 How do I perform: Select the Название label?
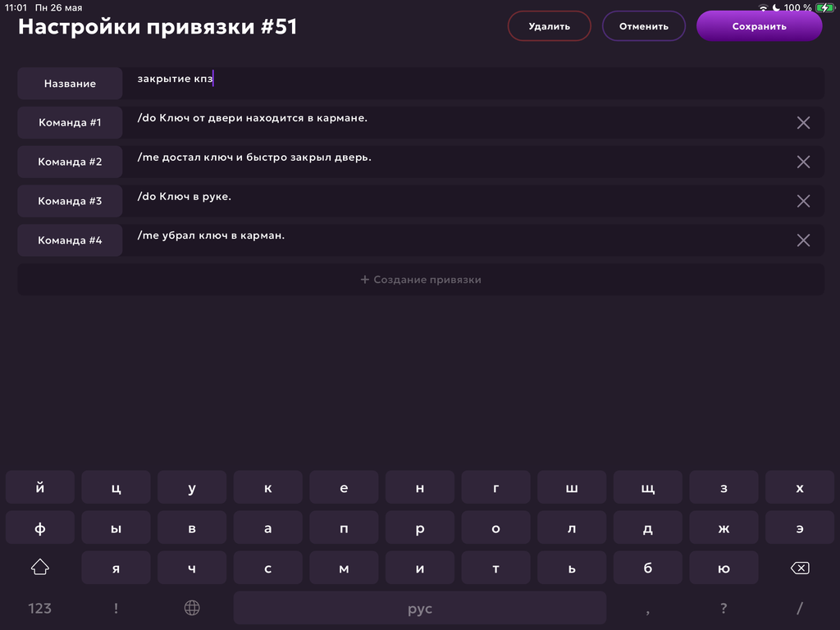pyautogui.click(x=71, y=83)
